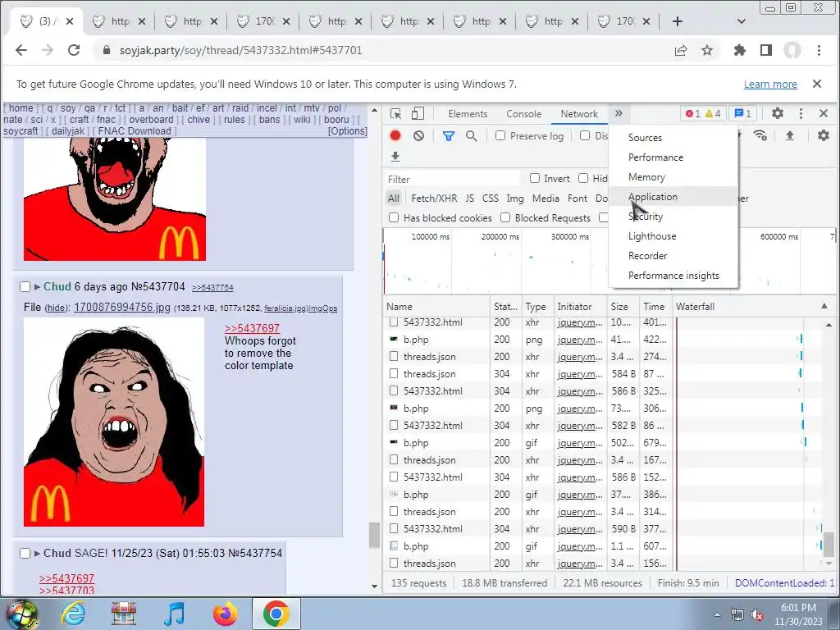Enable Preserve log checkbox
This screenshot has width=840, height=630.
[500, 135]
